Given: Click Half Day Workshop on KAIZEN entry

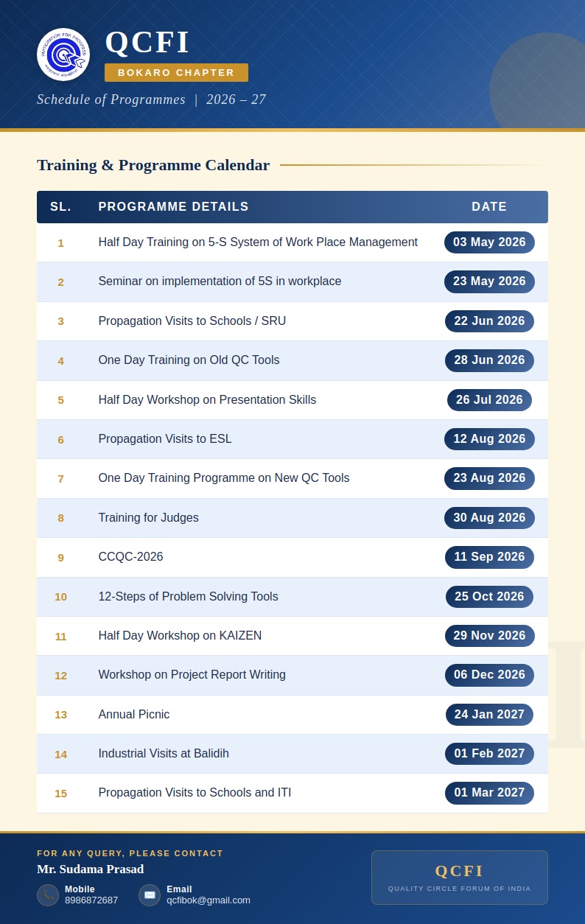Looking at the screenshot, I should [x=180, y=636].
